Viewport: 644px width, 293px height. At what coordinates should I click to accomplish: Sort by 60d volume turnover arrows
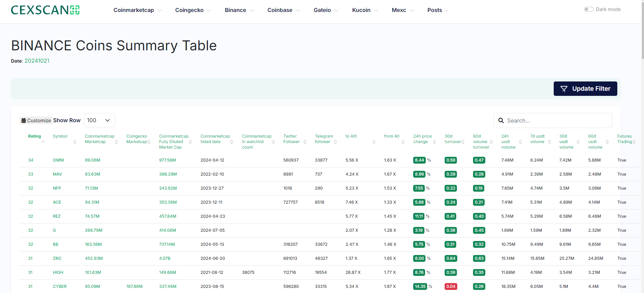[491, 142]
